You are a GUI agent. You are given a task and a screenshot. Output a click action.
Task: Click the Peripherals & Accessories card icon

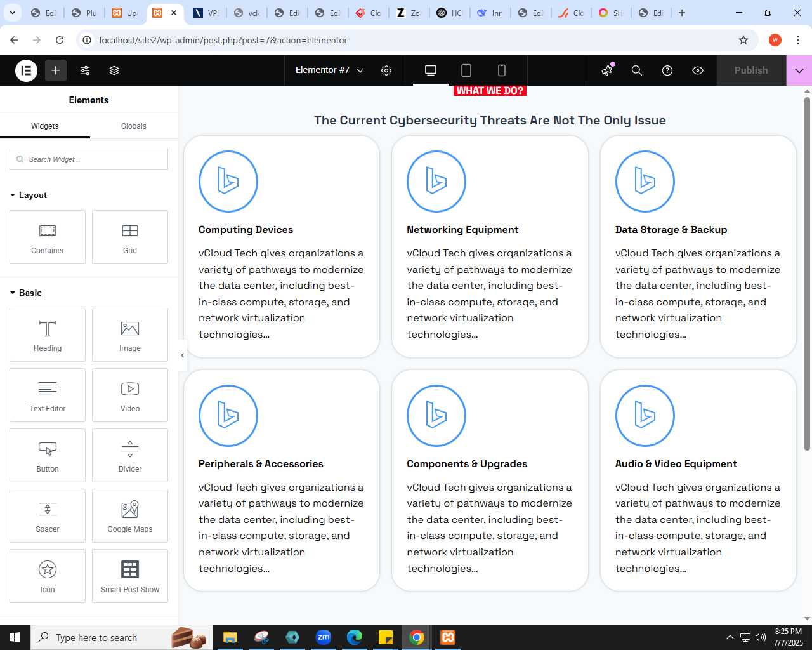coord(228,416)
